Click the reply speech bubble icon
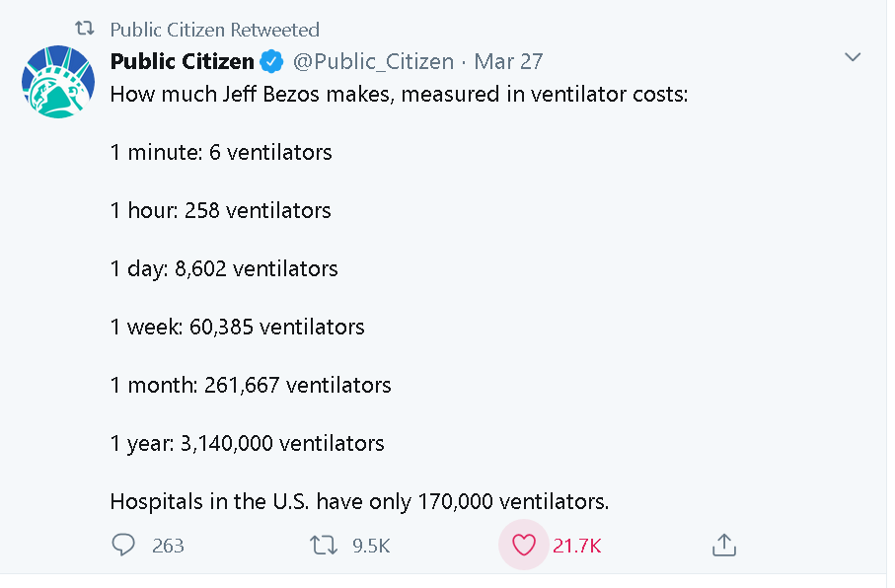 (x=123, y=545)
